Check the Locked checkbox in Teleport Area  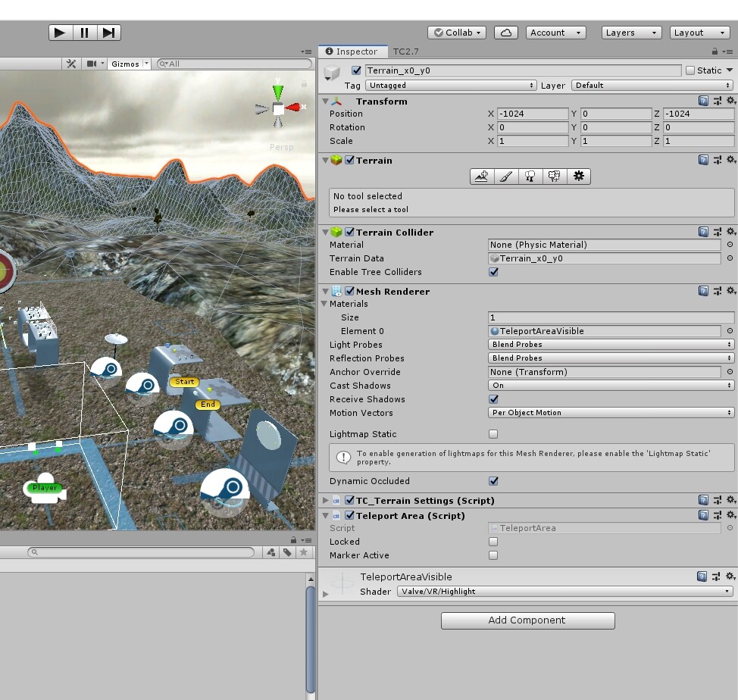pyautogui.click(x=493, y=542)
